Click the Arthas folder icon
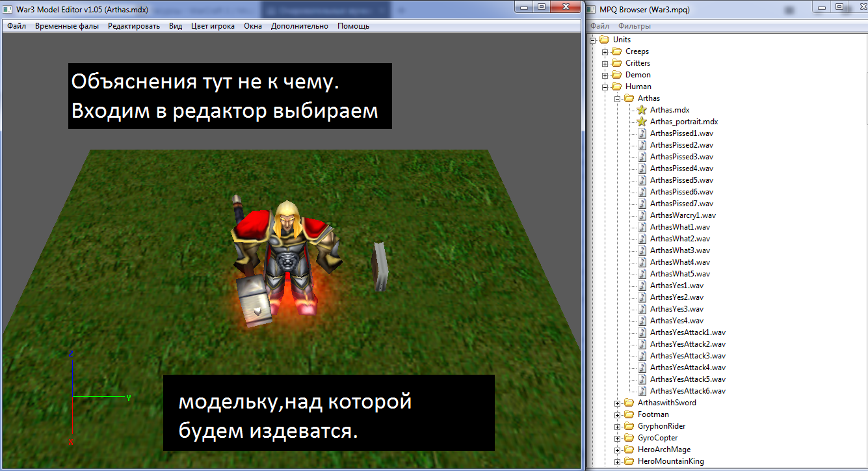 click(x=629, y=98)
